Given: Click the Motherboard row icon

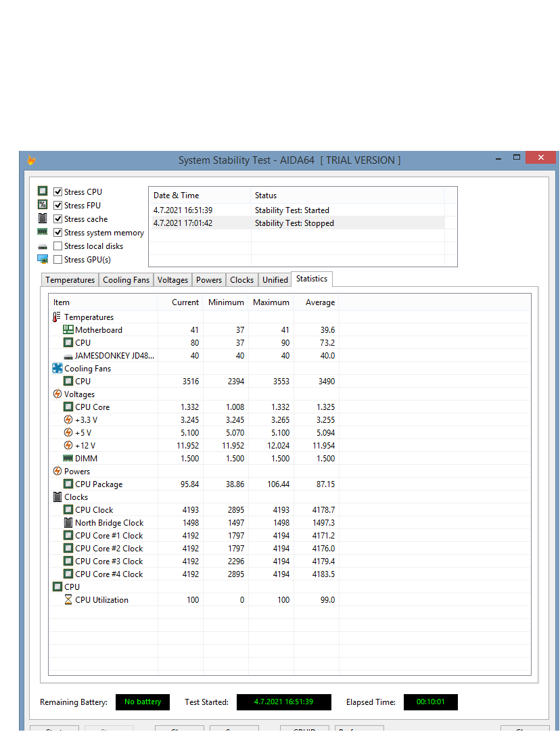Looking at the screenshot, I should pos(68,329).
